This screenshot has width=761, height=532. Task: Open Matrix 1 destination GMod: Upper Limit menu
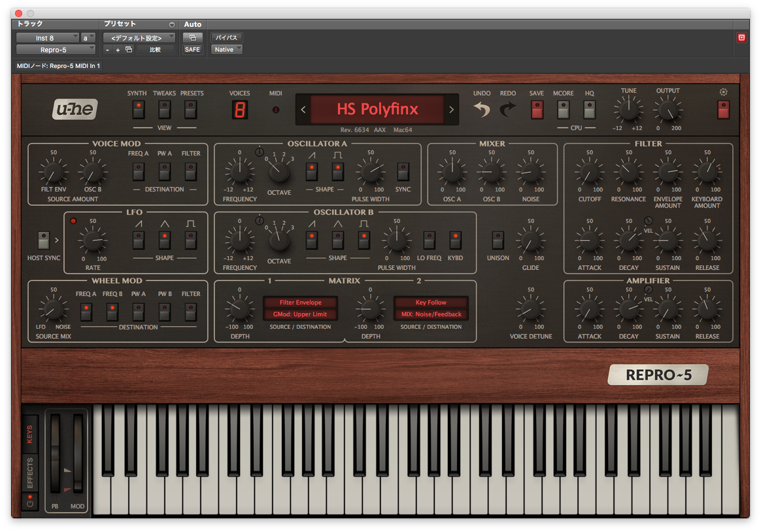coord(301,314)
